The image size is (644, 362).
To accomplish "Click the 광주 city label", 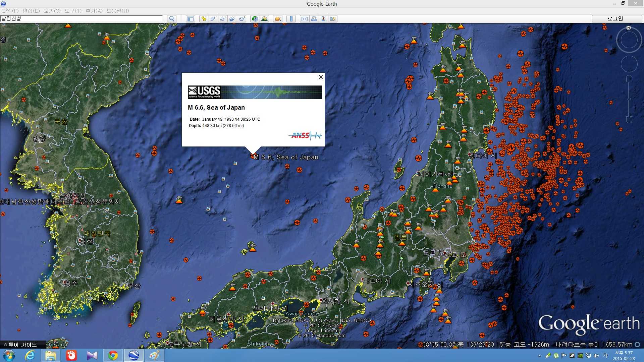I will [71, 283].
